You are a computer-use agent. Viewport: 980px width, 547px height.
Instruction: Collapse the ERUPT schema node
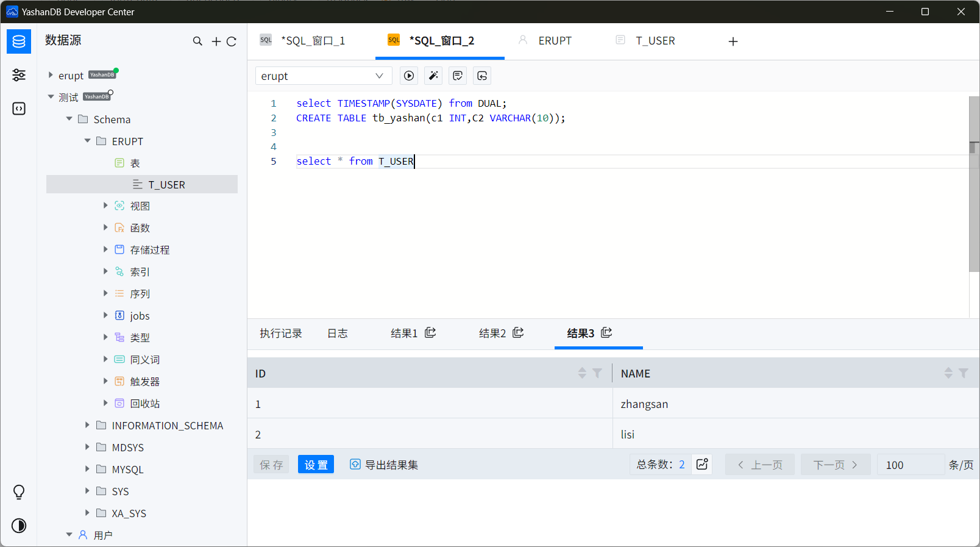87,141
